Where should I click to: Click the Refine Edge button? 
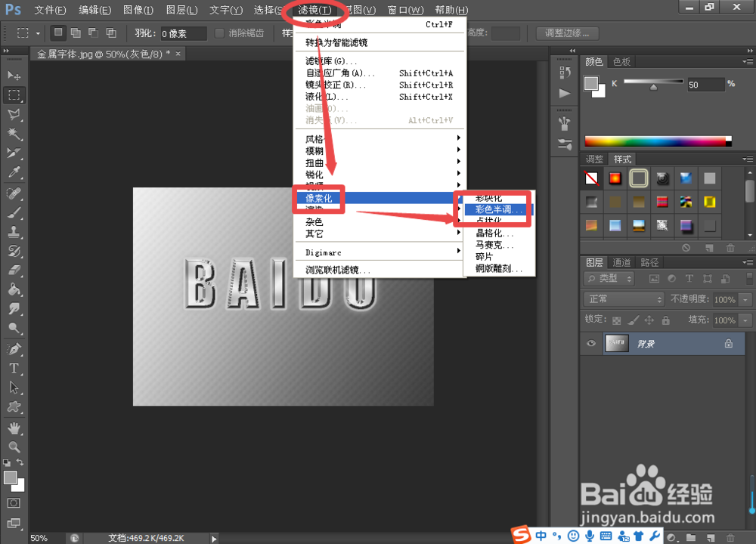point(568,33)
